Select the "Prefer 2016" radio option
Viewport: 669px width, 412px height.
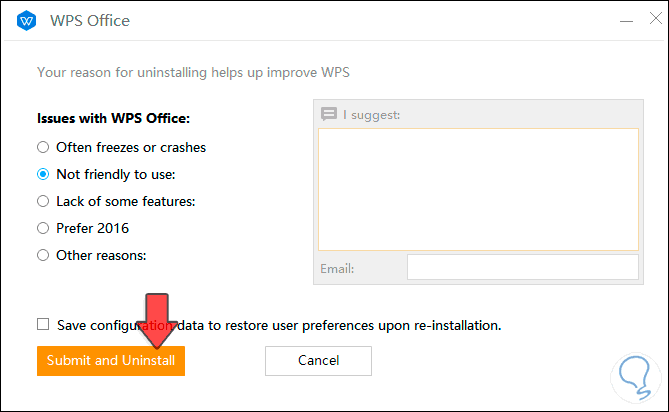click(43, 228)
